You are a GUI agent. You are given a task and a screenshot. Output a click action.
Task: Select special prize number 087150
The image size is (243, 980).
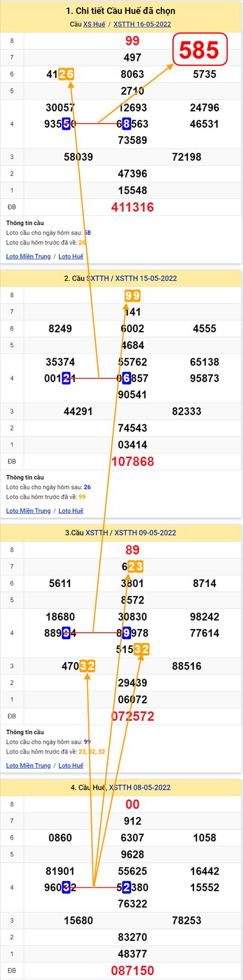(132, 971)
